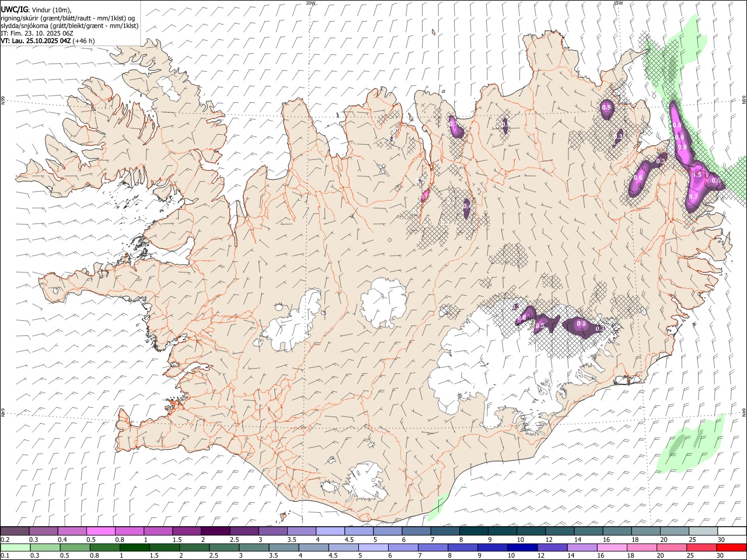Click the upper legend swatch between 0.5 and 0.8

[100, 531]
